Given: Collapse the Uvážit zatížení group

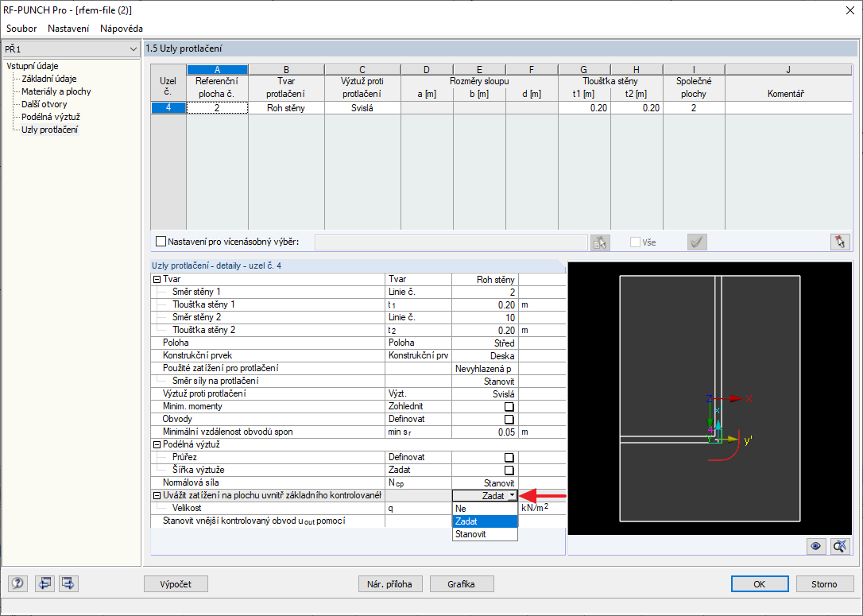Looking at the screenshot, I should [x=157, y=495].
